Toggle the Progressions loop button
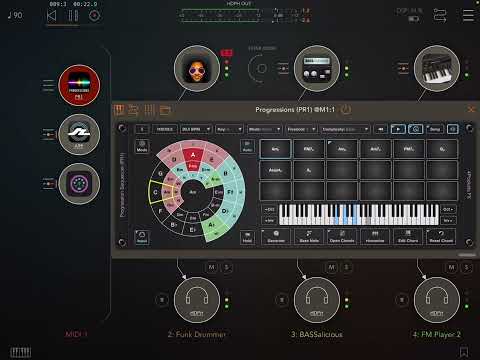This screenshot has height=360, width=480. (x=416, y=129)
